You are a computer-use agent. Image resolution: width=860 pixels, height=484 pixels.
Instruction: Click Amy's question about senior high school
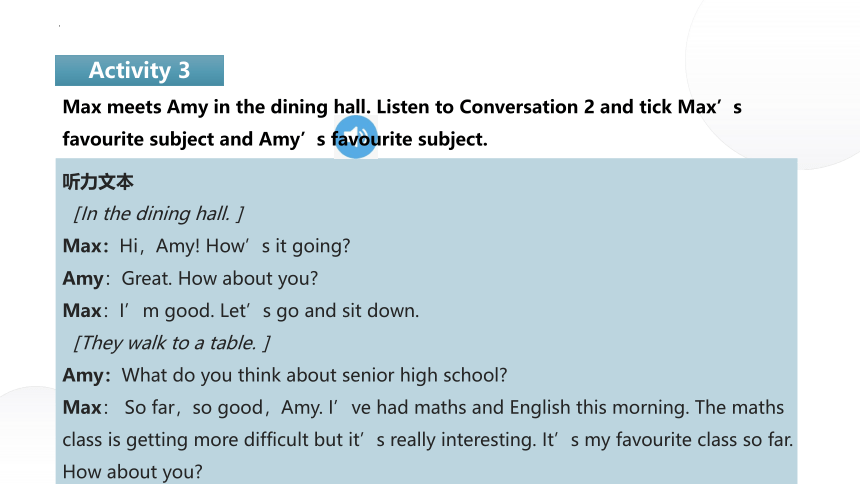[x=314, y=375]
